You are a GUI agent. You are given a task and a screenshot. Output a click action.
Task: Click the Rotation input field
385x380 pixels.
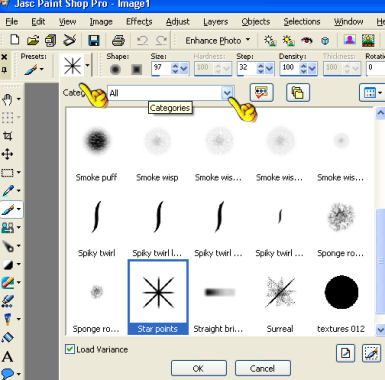point(376,68)
